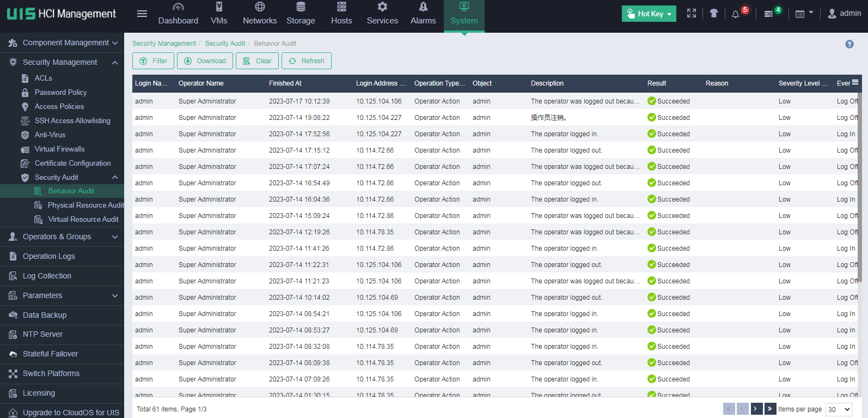
Task: Jump to the last page arrow
Action: point(770,409)
